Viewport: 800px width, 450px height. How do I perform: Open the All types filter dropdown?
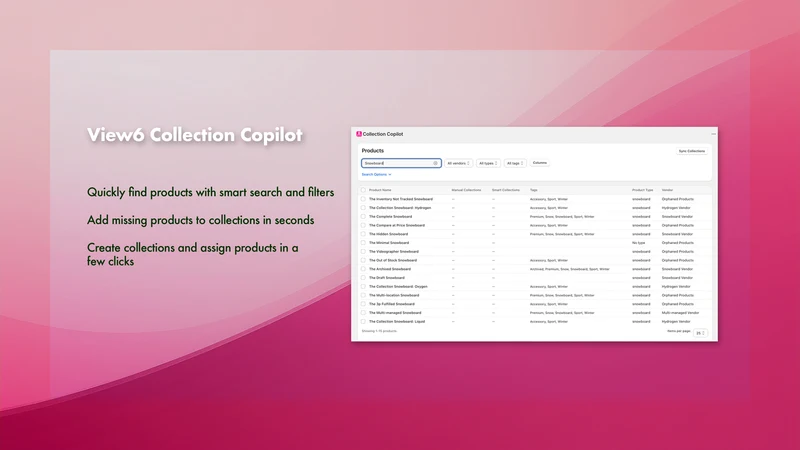click(488, 163)
